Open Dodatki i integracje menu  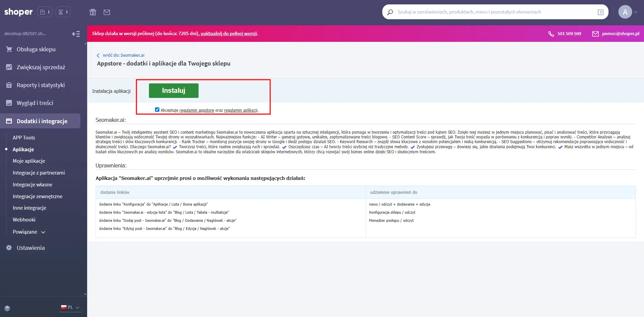coord(40,121)
